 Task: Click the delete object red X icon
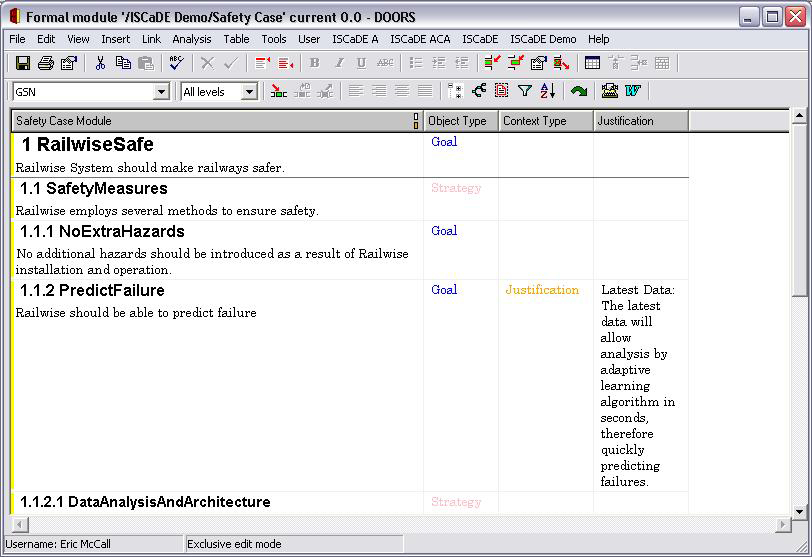coord(561,63)
